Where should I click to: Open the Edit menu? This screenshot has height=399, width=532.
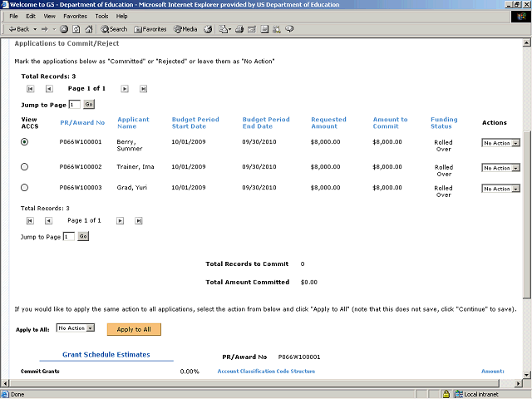tap(31, 17)
